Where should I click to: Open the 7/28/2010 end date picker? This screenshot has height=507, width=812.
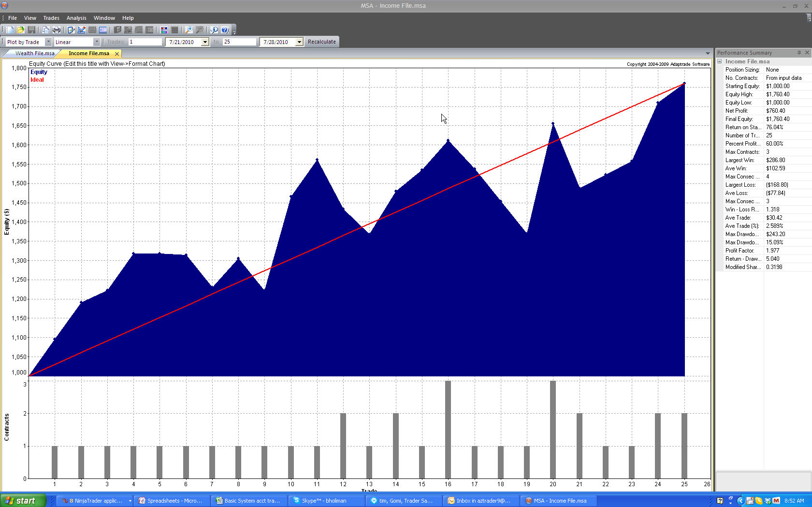[x=299, y=42]
